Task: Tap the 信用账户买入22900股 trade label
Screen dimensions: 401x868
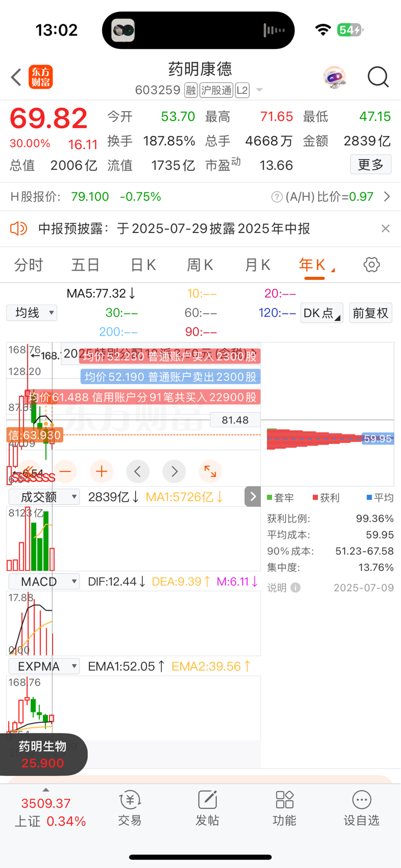Action: 144,397
